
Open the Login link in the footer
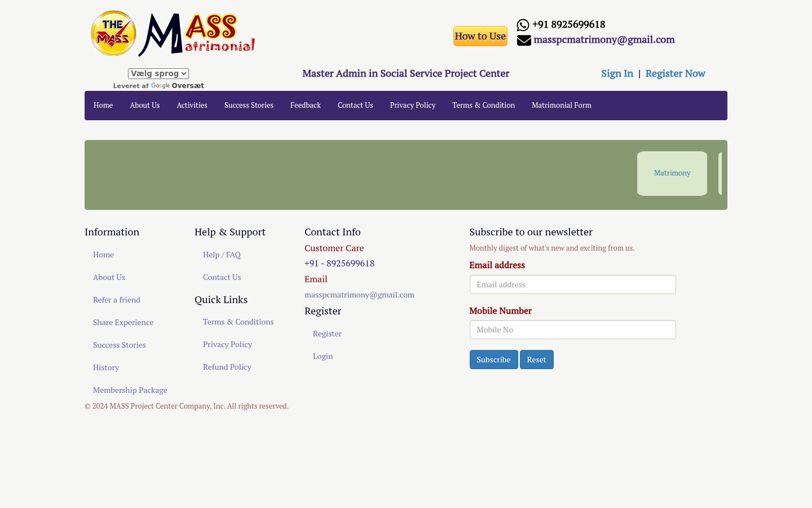tap(323, 356)
